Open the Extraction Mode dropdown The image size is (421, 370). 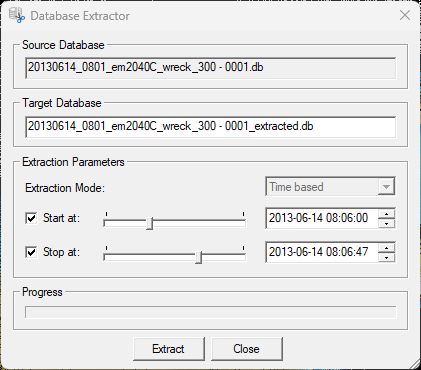point(330,187)
